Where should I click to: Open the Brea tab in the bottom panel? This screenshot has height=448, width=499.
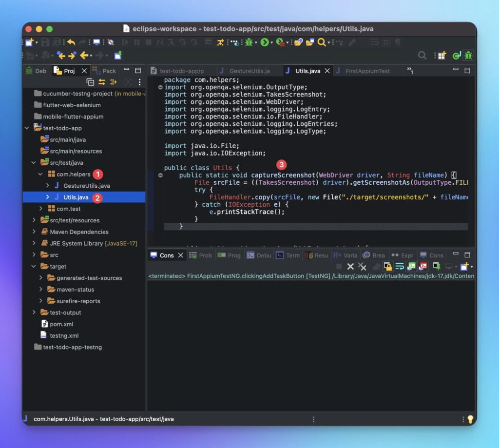coord(374,255)
